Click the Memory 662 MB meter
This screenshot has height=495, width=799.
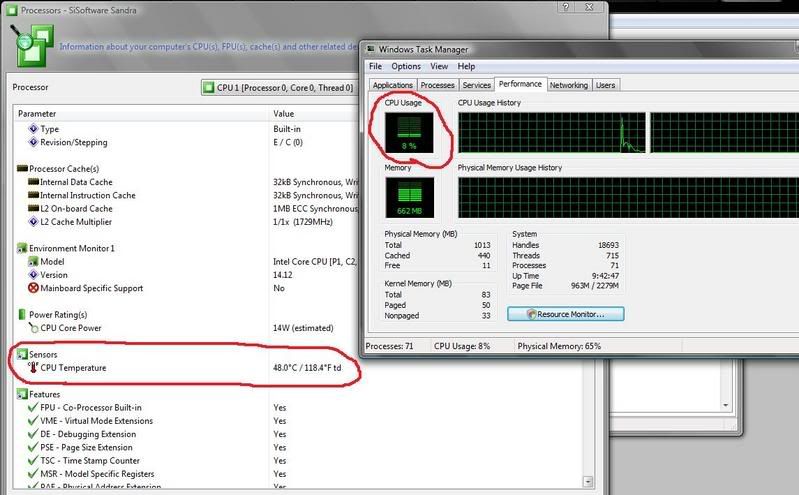point(410,198)
